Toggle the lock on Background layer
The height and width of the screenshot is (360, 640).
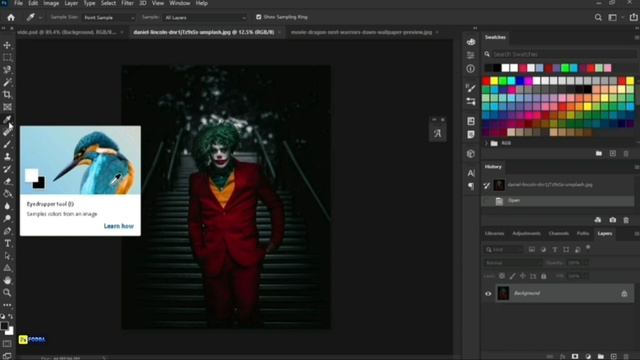[x=624, y=293]
